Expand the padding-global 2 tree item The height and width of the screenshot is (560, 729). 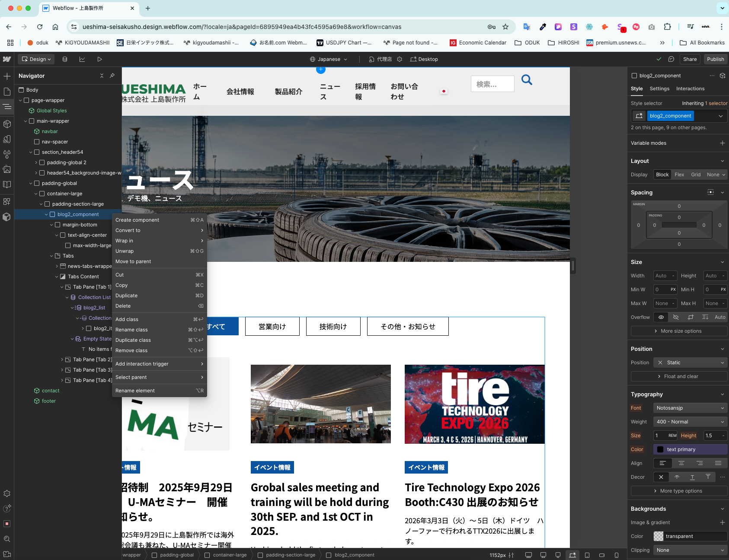tap(36, 162)
